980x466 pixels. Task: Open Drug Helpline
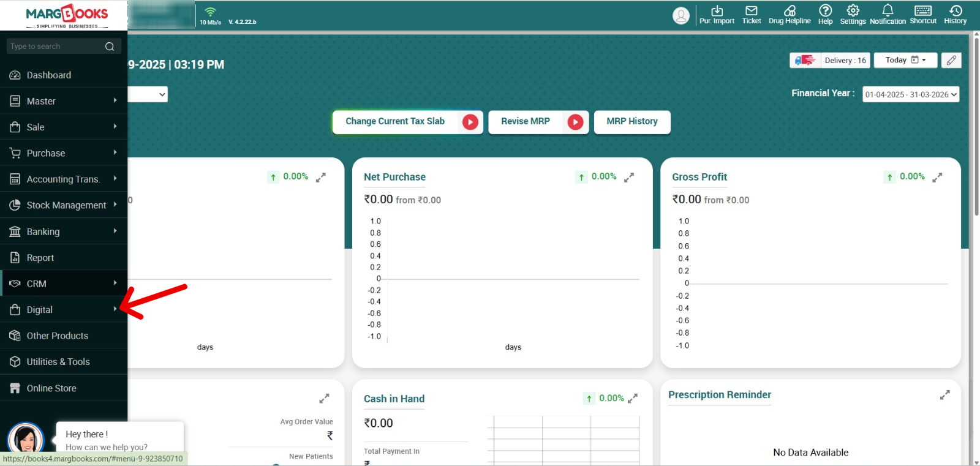click(x=790, y=15)
